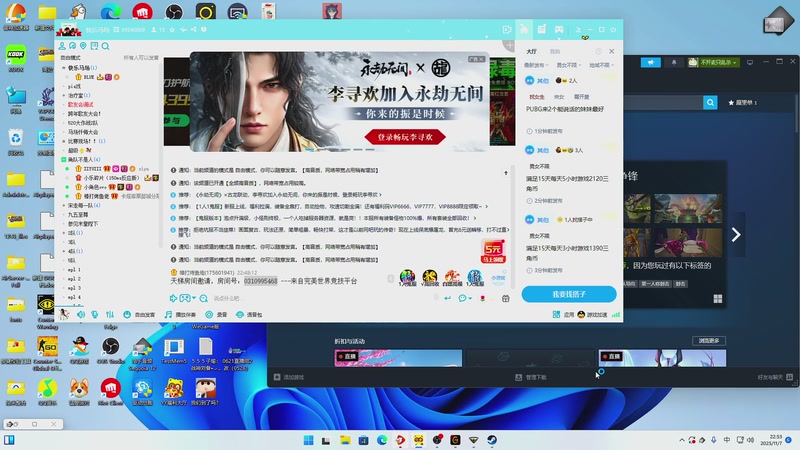The width and height of the screenshot is (800, 450).
Task: Select the red highlighted channel in tree
Action: pyautogui.click(x=81, y=105)
